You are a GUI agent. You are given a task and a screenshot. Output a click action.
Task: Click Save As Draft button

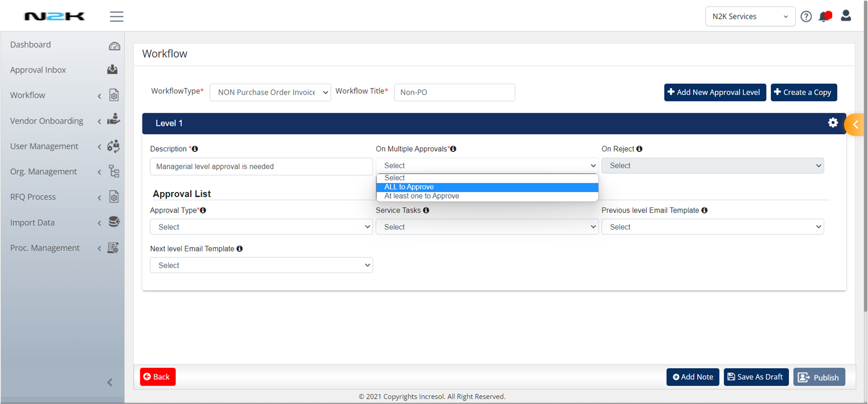(x=756, y=377)
